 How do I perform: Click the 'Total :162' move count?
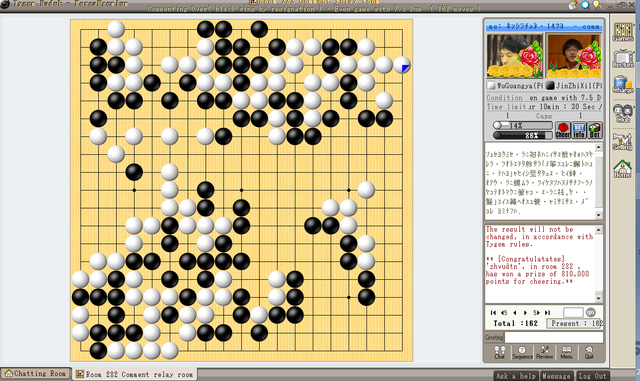515,323
